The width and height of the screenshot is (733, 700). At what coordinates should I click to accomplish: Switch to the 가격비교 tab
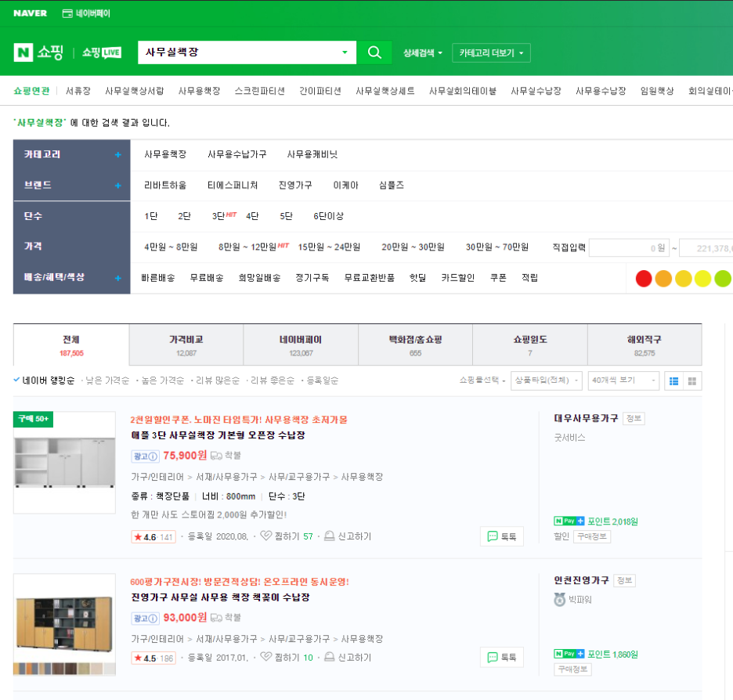186,345
